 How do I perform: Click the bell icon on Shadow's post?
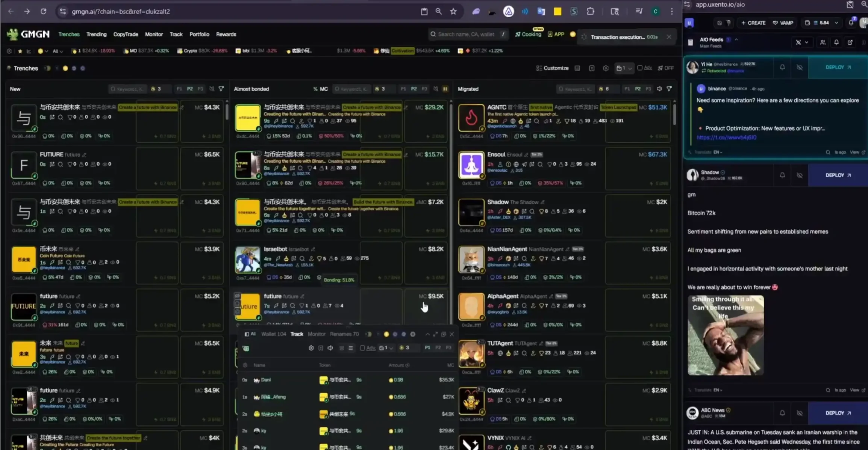point(782,175)
